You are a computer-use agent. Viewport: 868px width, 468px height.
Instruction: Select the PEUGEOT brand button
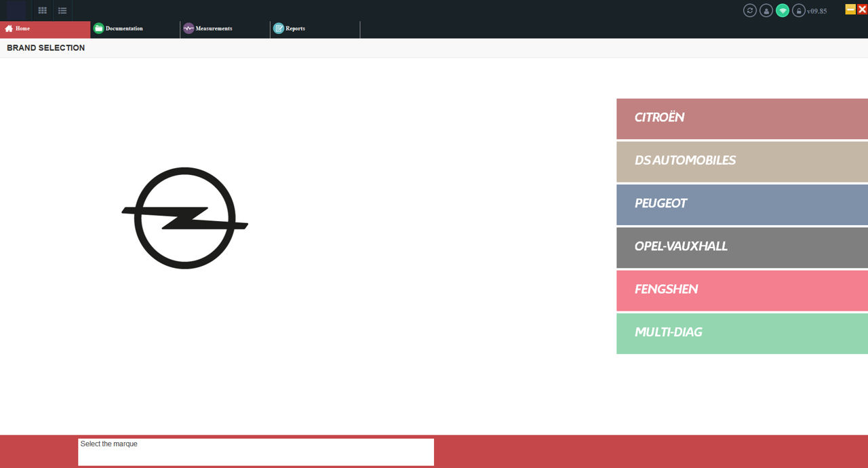pyautogui.click(x=742, y=204)
